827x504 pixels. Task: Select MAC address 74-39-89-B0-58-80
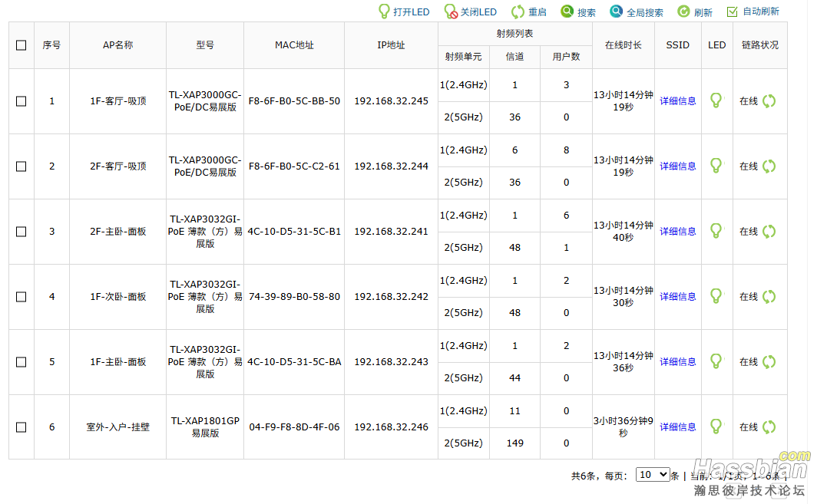(x=294, y=297)
